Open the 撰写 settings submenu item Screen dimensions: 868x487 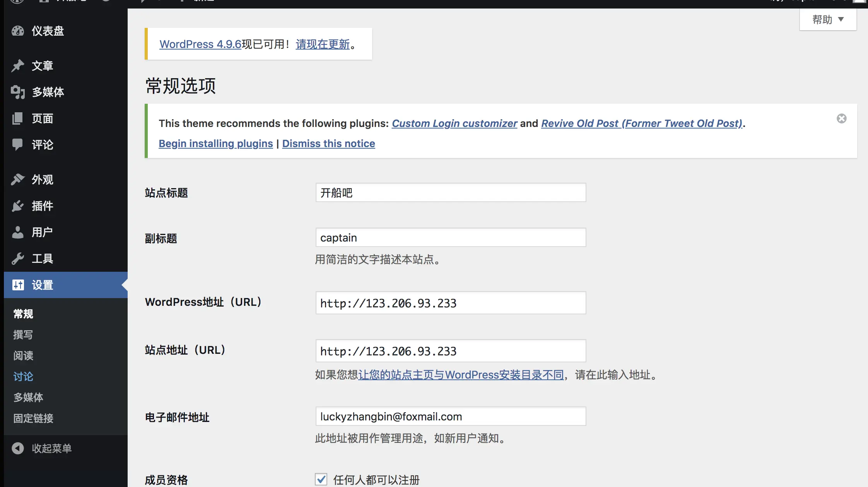23,334
